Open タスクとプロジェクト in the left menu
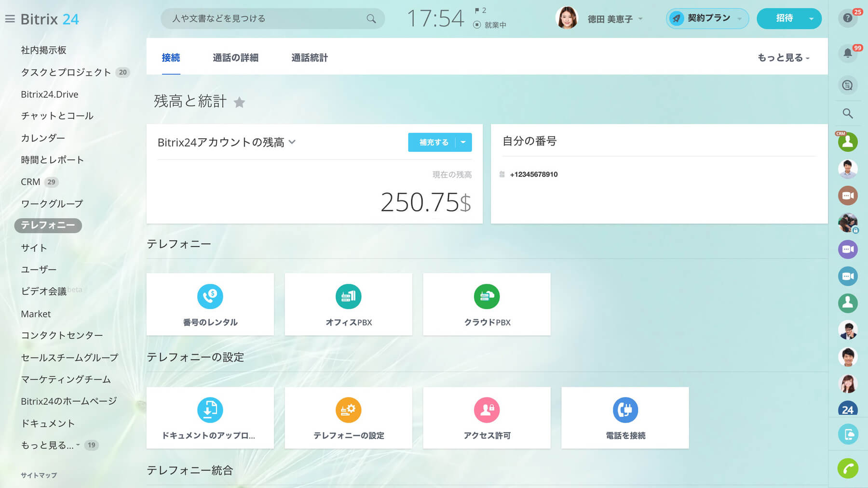This screenshot has height=488, width=868. 66,72
